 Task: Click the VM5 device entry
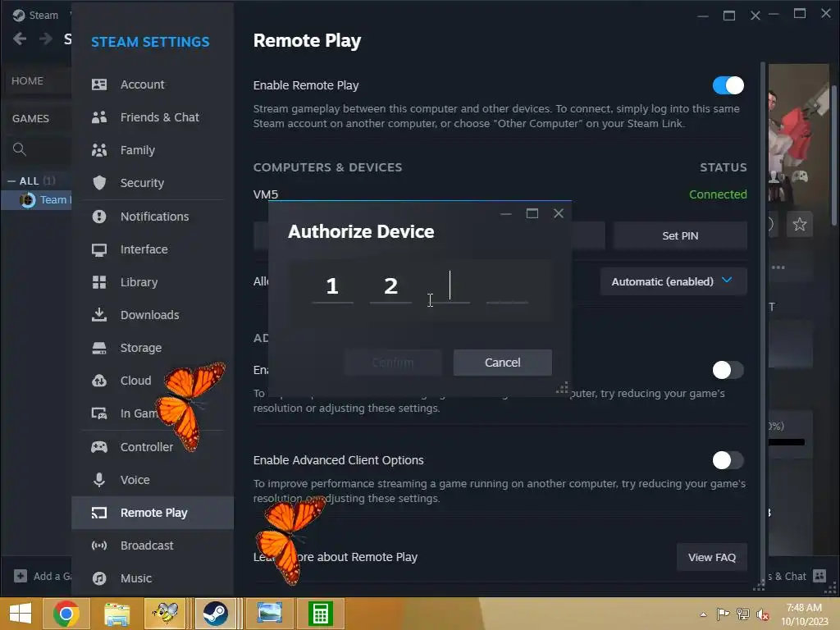click(x=266, y=194)
